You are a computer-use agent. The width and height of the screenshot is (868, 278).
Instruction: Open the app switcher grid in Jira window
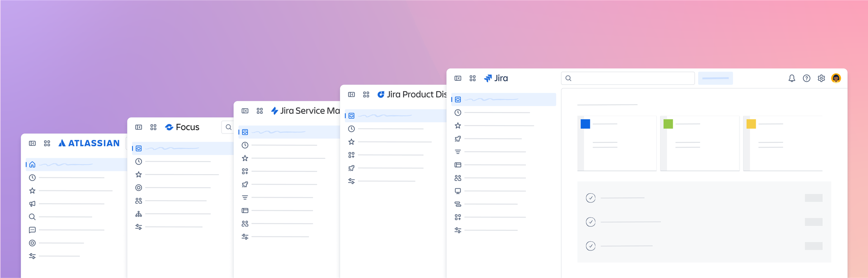[472, 79]
